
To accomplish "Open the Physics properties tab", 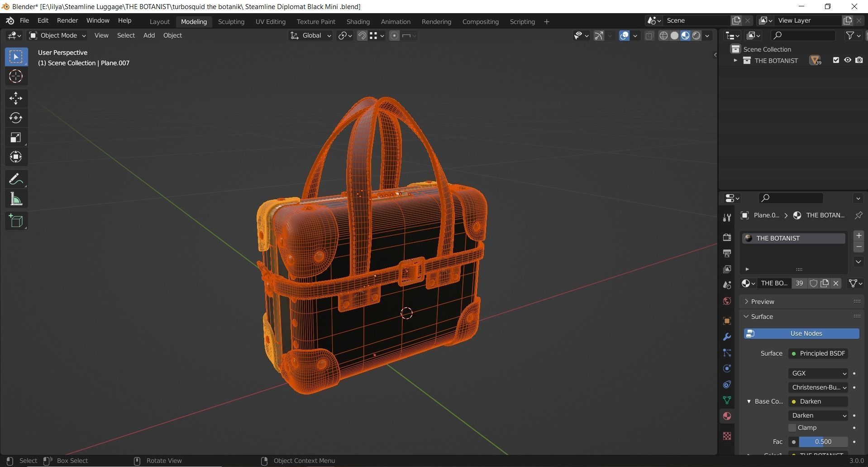I will click(727, 369).
